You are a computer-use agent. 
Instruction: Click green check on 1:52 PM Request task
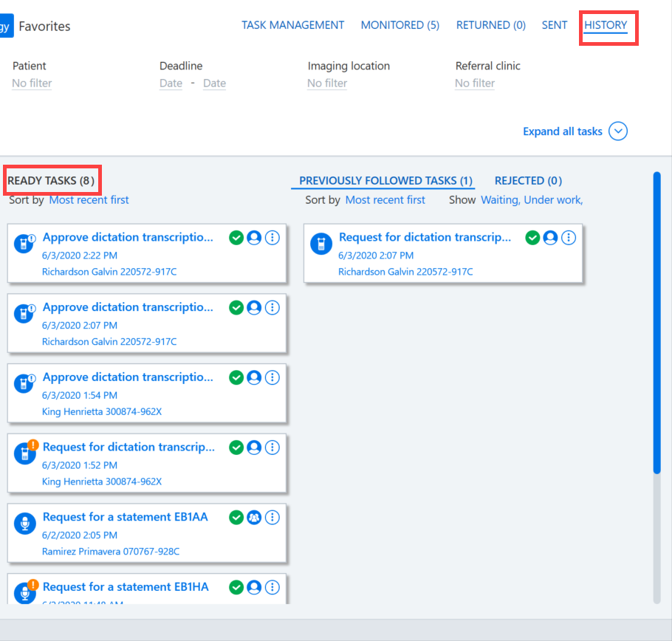236,448
